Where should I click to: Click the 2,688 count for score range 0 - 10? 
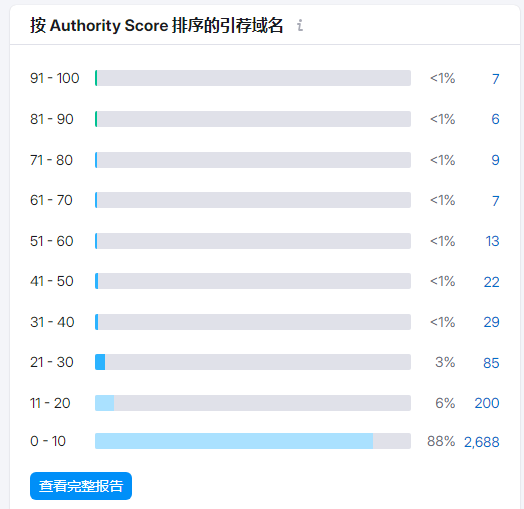coord(482,442)
